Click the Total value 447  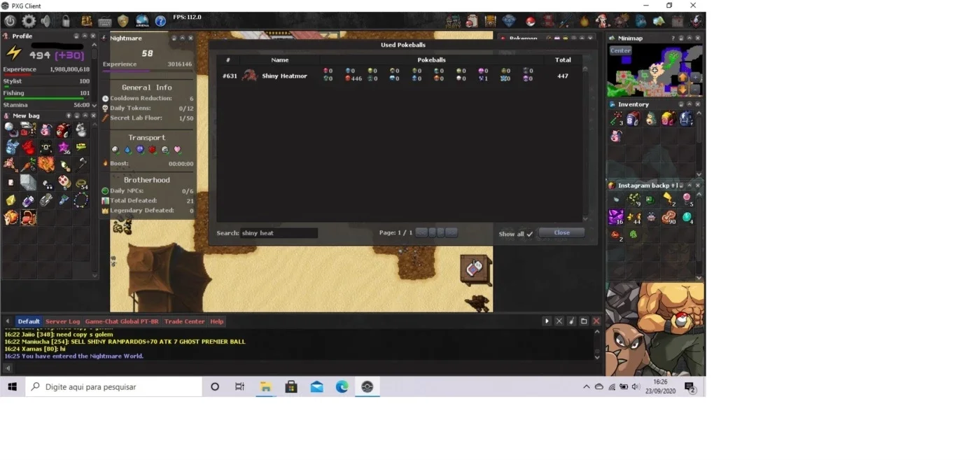click(563, 76)
